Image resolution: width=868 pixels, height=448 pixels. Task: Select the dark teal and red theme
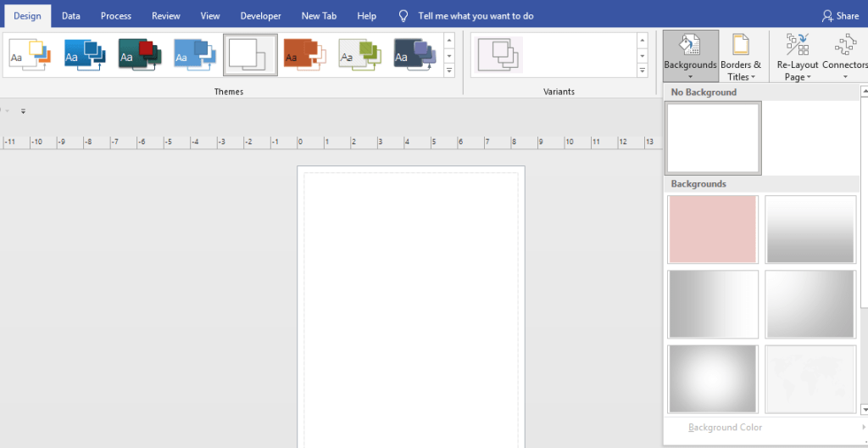point(140,55)
